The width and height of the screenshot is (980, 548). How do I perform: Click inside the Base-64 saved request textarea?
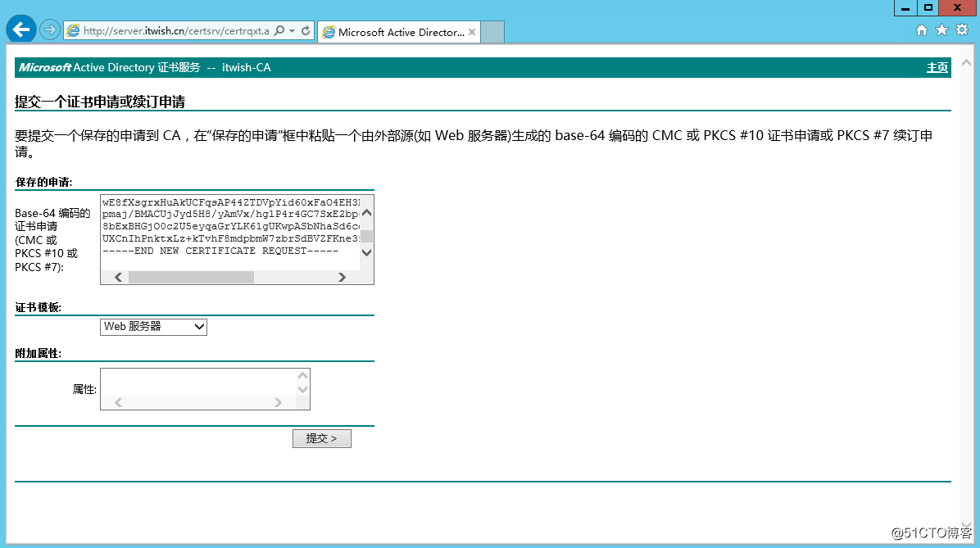coord(230,233)
